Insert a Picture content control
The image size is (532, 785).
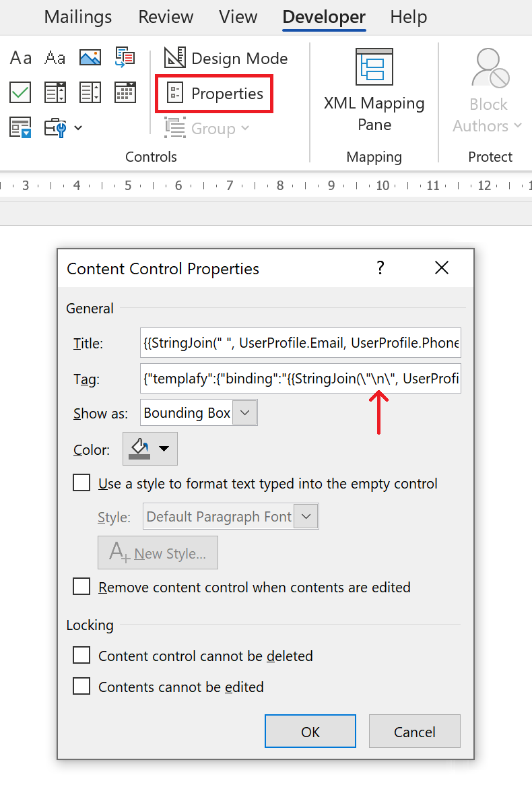(x=90, y=58)
